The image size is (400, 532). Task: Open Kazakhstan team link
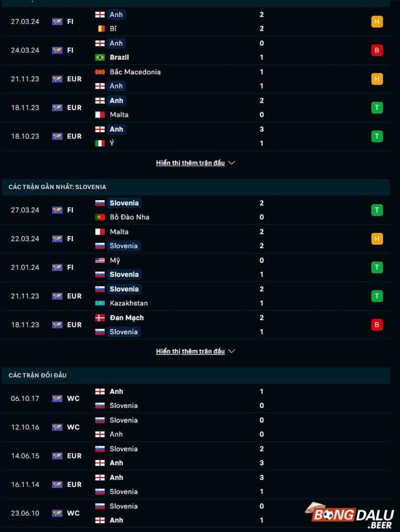click(x=128, y=303)
